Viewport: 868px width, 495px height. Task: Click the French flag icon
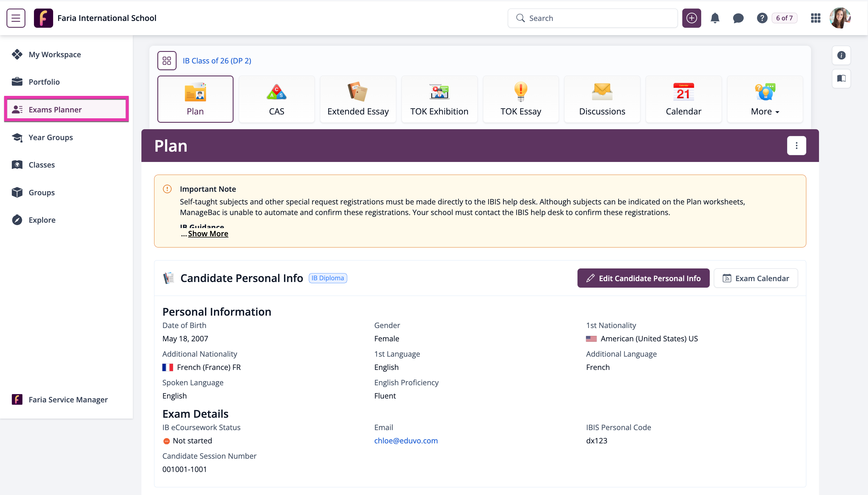point(167,367)
